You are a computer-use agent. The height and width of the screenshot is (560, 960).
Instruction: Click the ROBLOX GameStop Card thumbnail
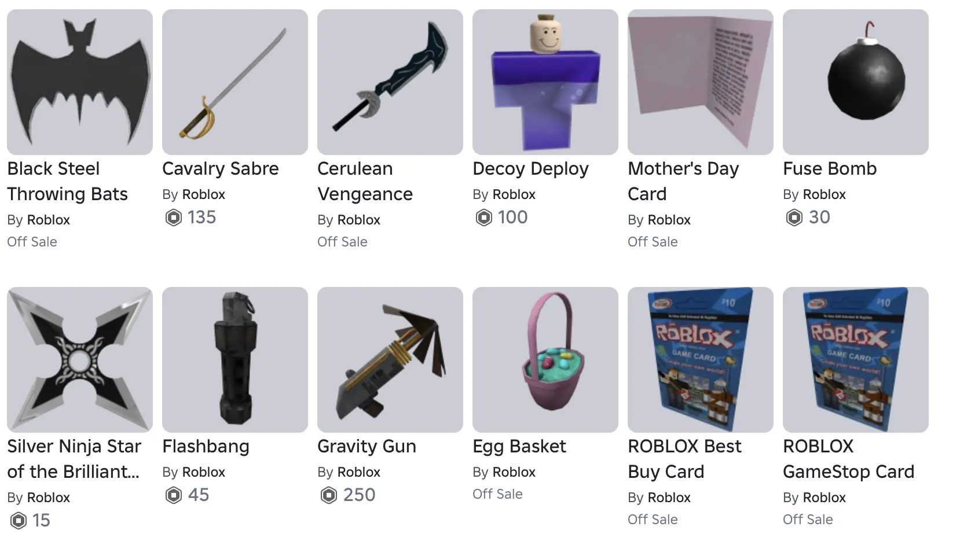[856, 360]
